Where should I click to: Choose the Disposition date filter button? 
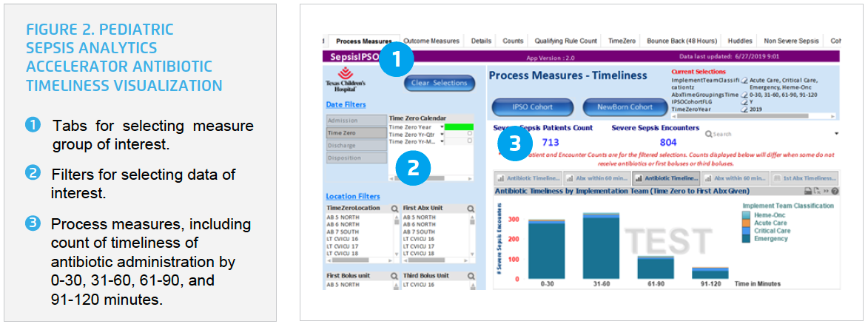(355, 158)
